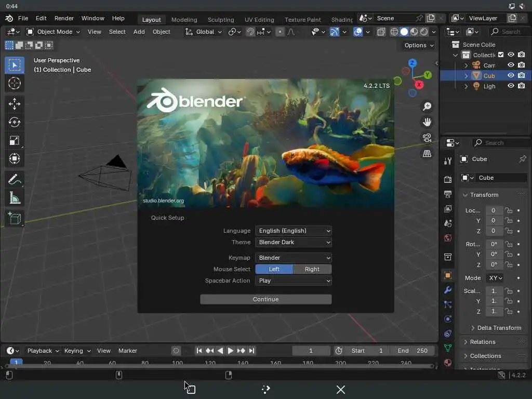Viewport: 532px width, 399px height.
Task: Open the Add menu in viewport header
Action: 139,32
